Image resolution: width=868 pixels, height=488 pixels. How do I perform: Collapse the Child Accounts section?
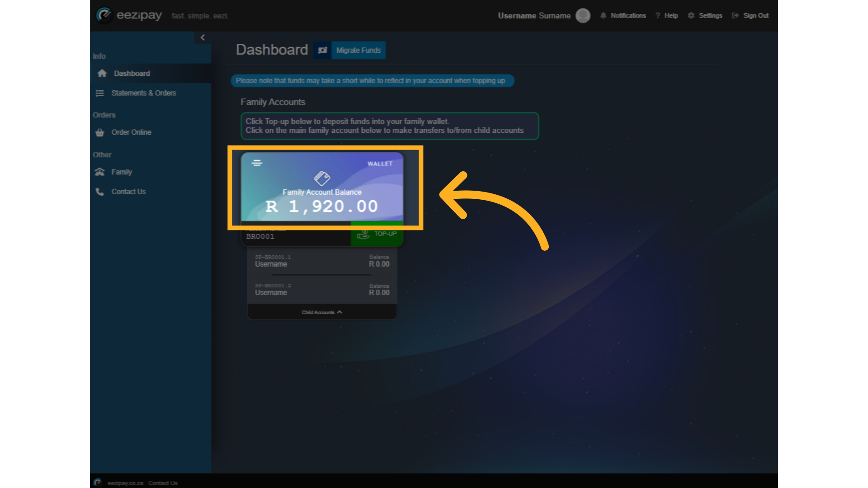pos(321,312)
